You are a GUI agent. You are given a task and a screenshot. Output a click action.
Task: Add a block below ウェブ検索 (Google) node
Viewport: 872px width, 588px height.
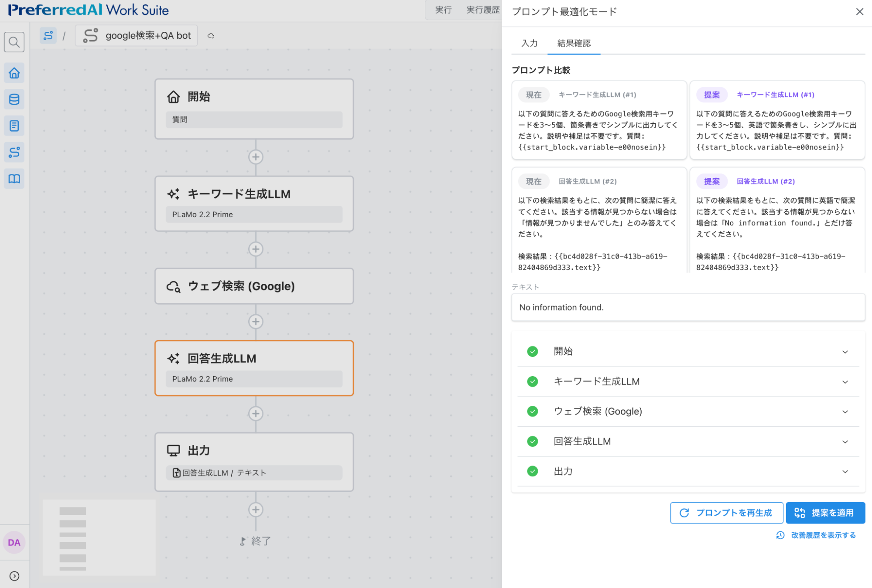256,322
